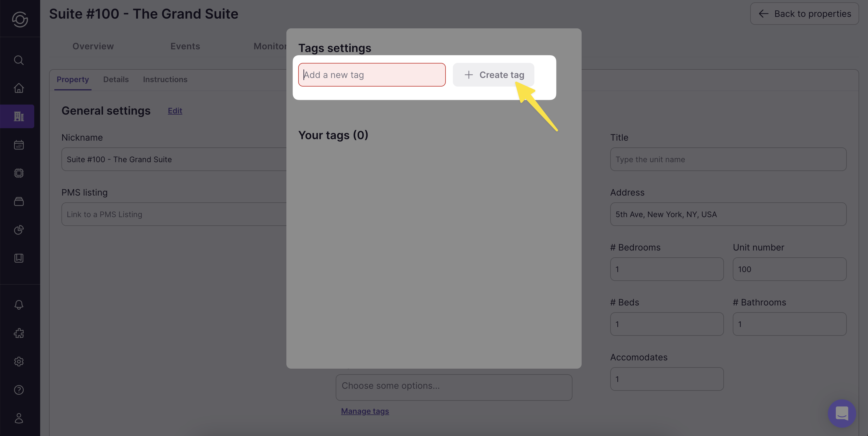This screenshot has width=868, height=436.
Task: Focus the Add a new tag field
Action: point(372,75)
